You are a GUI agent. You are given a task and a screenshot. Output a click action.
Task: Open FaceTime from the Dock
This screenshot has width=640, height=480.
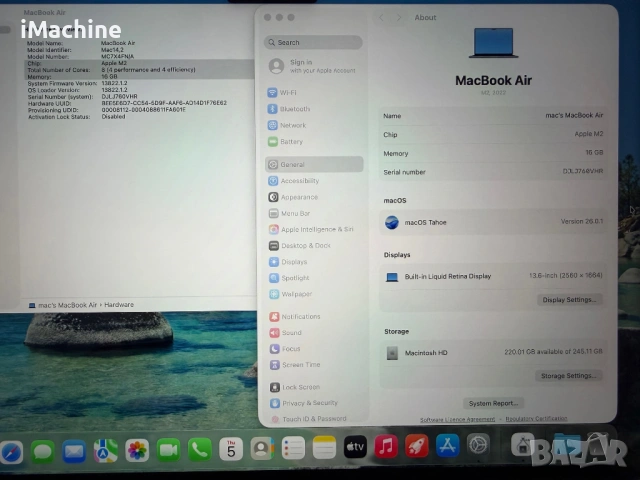coord(168,450)
